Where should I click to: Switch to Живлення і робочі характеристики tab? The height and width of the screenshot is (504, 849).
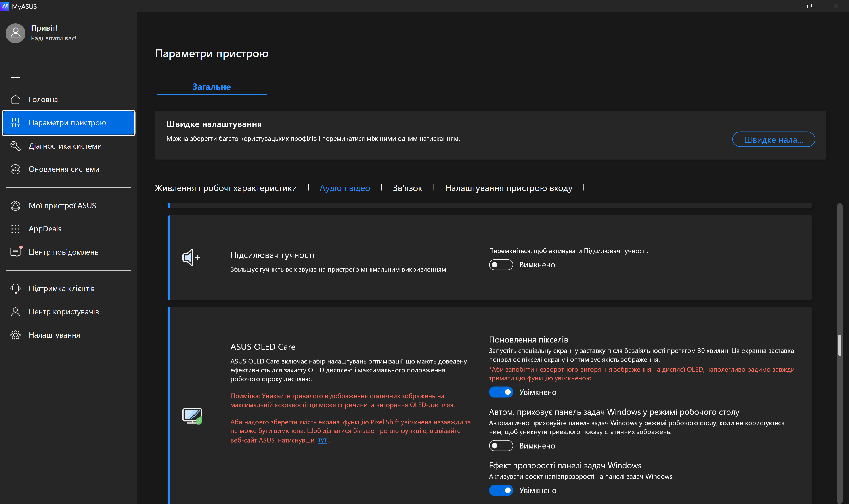(x=226, y=188)
